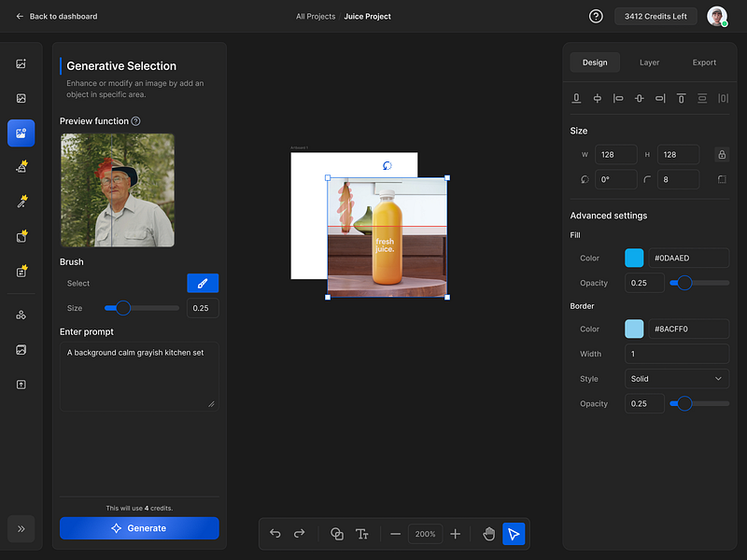Adjust the brush Size slider
Image resolution: width=747 pixels, height=560 pixels.
123,308
